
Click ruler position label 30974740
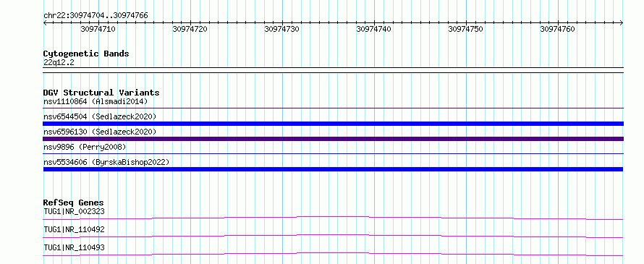pyautogui.click(x=374, y=29)
